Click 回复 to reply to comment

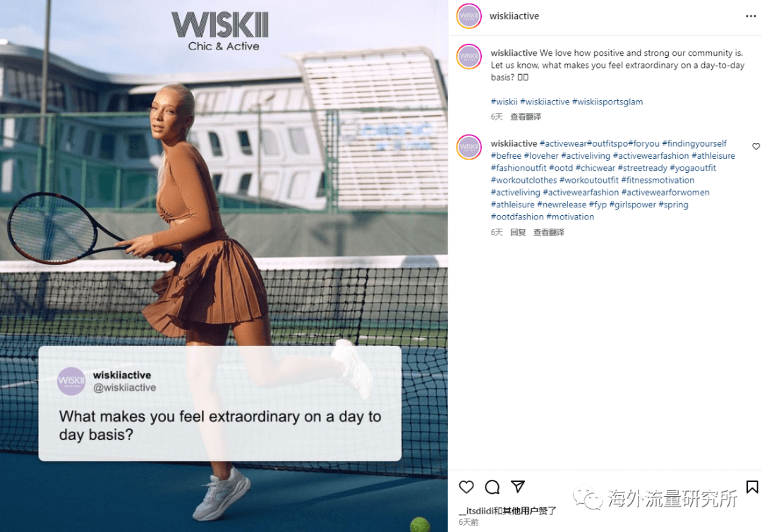(x=518, y=232)
